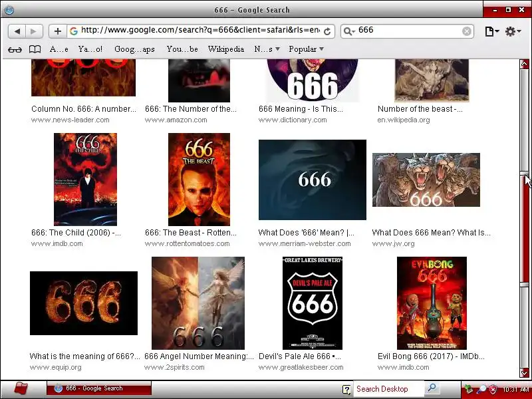Open the Reading List glasses icon
This screenshot has width=532, height=399.
pos(15,49)
